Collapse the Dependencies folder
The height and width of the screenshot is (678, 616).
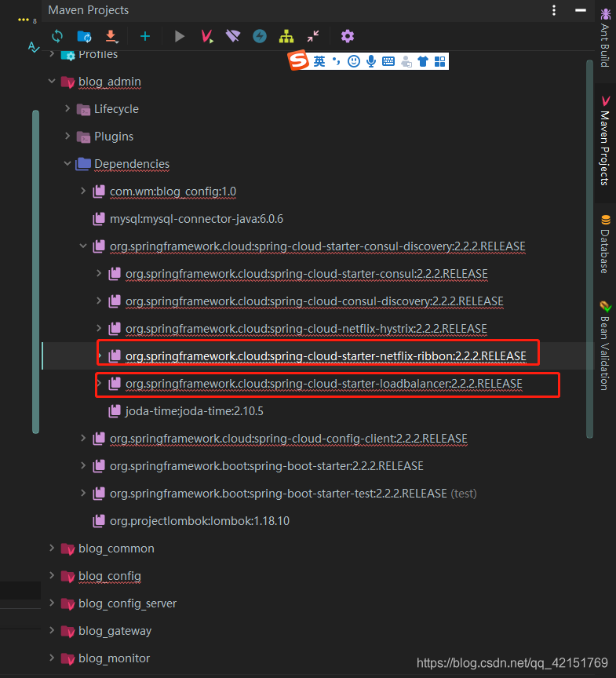(67, 164)
